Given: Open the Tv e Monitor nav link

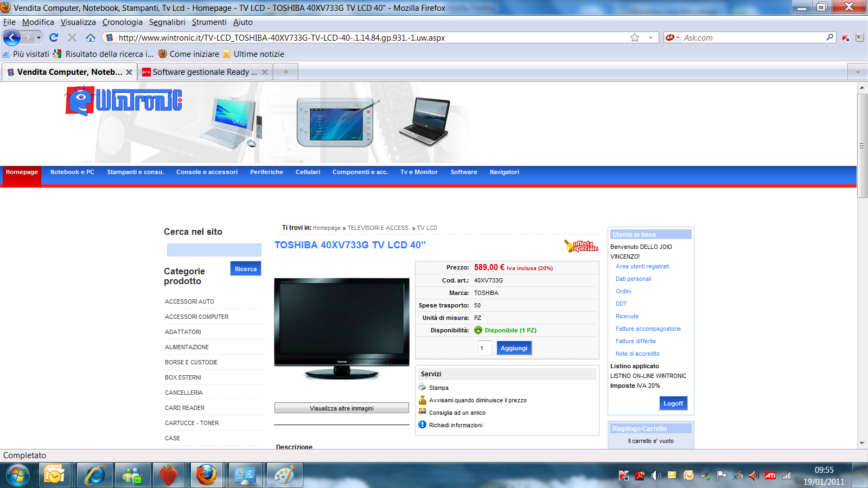Looking at the screenshot, I should 419,172.
